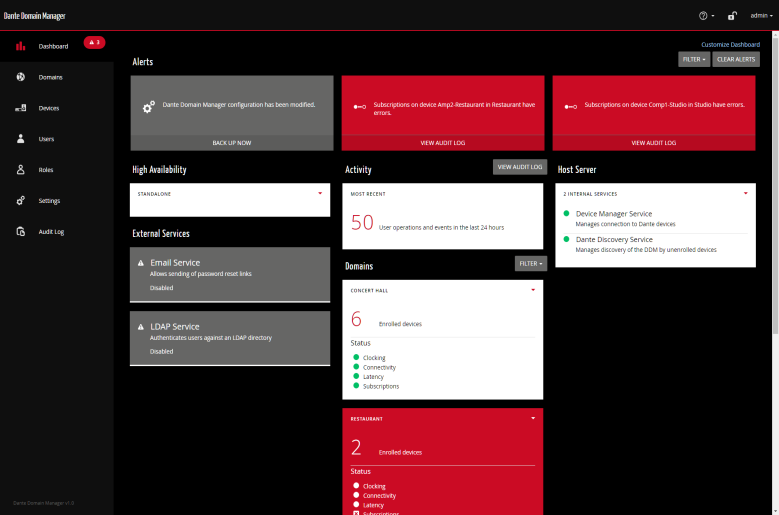Image resolution: width=779 pixels, height=515 pixels.
Task: Click Dante Discovery Service text
Action: point(614,239)
